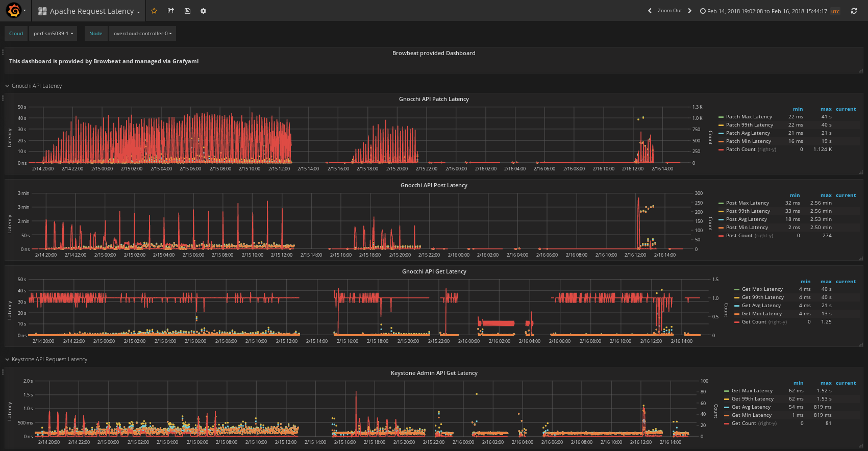
Task: Click the Browbeat and Grafyaml description text
Action: coord(104,61)
